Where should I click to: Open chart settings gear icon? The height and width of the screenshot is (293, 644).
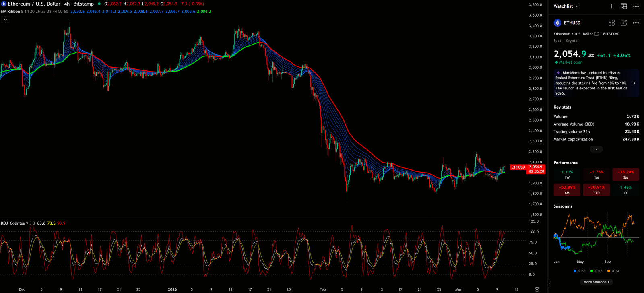pos(537,289)
